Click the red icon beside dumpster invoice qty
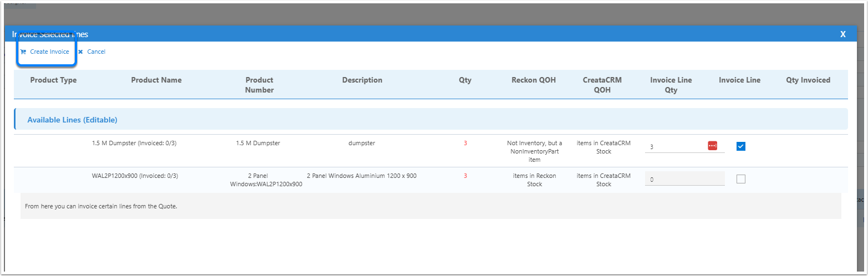Screen dimensions: 868x276 [713, 146]
